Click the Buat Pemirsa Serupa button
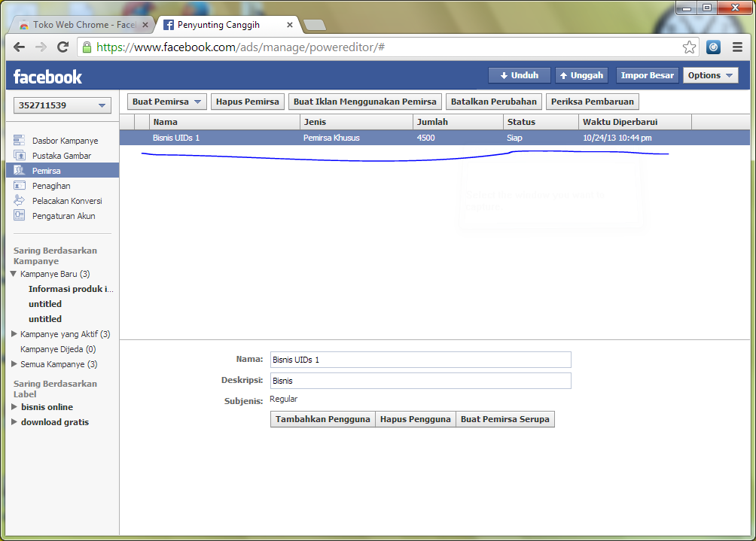The width and height of the screenshot is (756, 541). pos(505,419)
